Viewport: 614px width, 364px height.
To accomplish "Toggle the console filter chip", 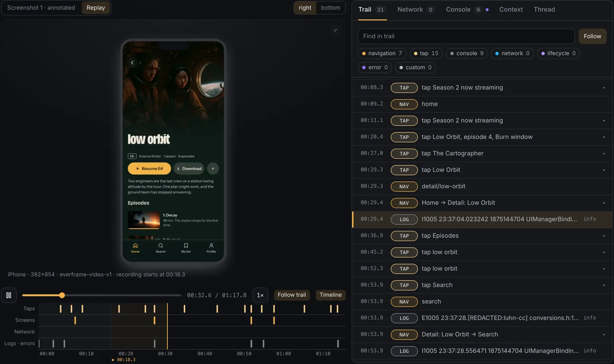I will point(467,53).
